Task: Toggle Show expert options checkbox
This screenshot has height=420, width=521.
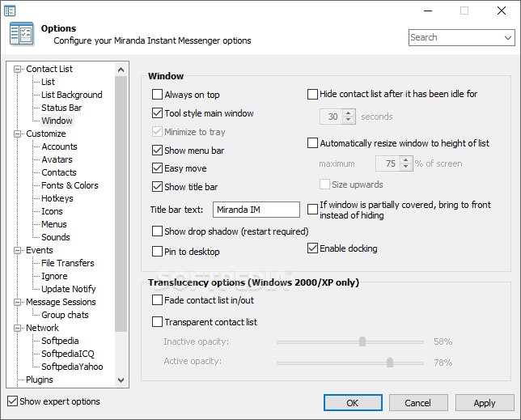Action: (13, 401)
